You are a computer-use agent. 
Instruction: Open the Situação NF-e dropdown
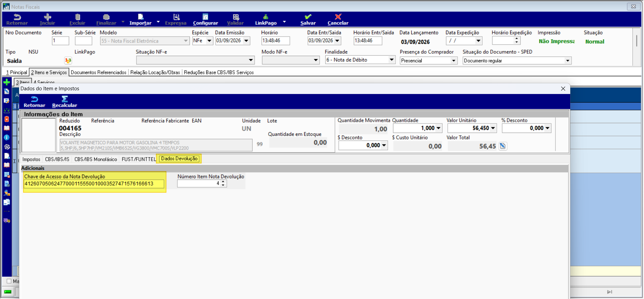(x=251, y=60)
